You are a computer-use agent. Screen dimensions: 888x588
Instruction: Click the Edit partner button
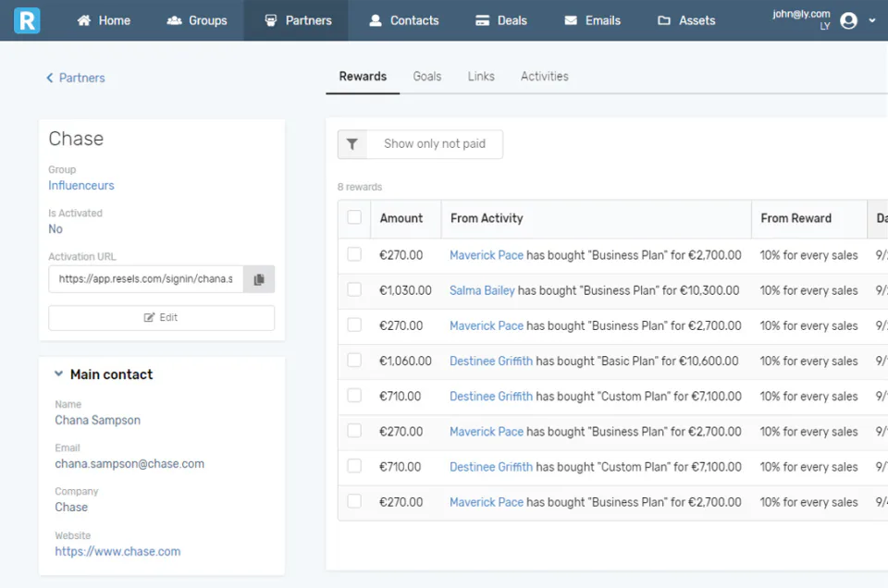pos(161,317)
